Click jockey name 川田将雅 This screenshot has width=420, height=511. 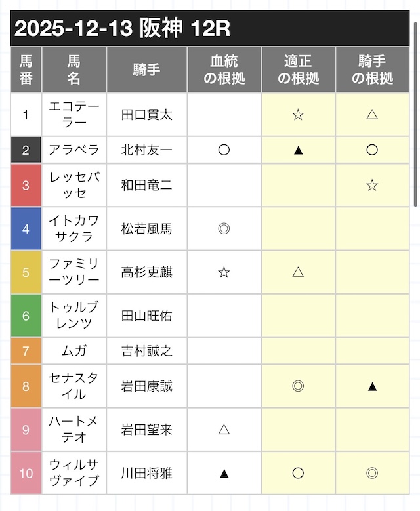click(147, 473)
